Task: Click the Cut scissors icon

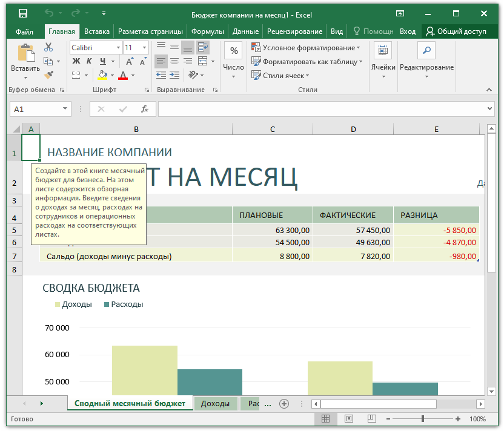Action: (x=48, y=48)
